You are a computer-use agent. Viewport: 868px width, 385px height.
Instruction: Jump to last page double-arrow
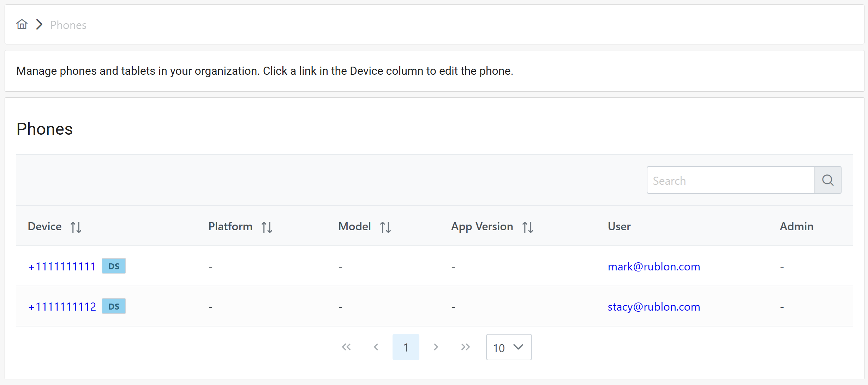465,347
